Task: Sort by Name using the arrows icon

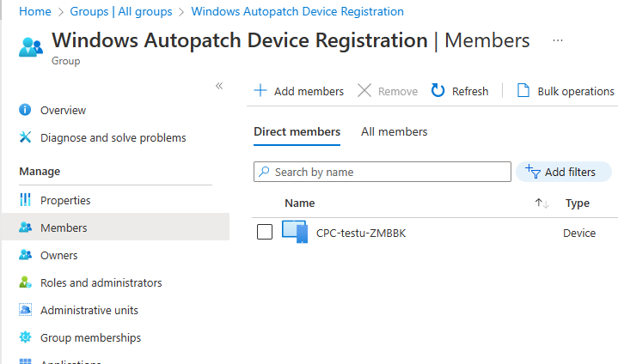Action: [542, 203]
